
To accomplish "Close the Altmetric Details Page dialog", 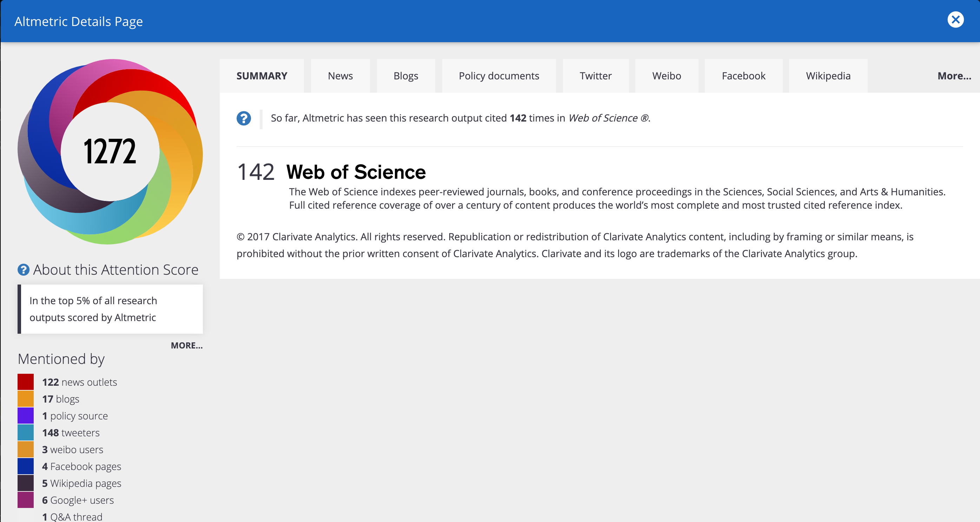I will (955, 20).
